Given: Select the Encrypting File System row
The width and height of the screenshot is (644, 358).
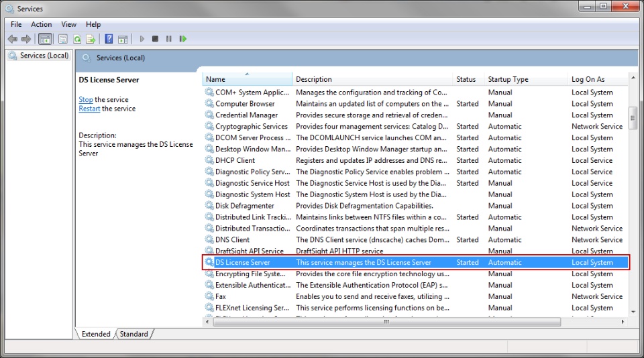Looking at the screenshot, I should [416, 274].
